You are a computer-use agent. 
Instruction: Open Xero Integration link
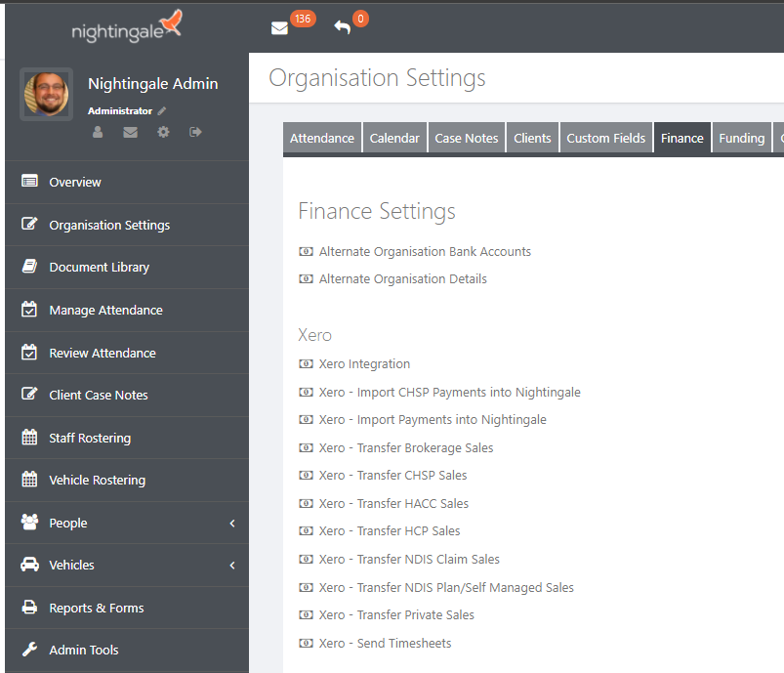point(364,363)
